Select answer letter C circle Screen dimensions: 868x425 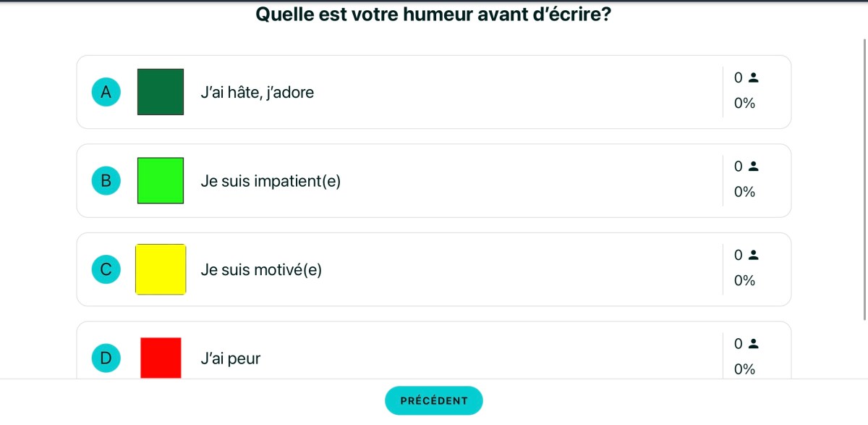click(106, 270)
